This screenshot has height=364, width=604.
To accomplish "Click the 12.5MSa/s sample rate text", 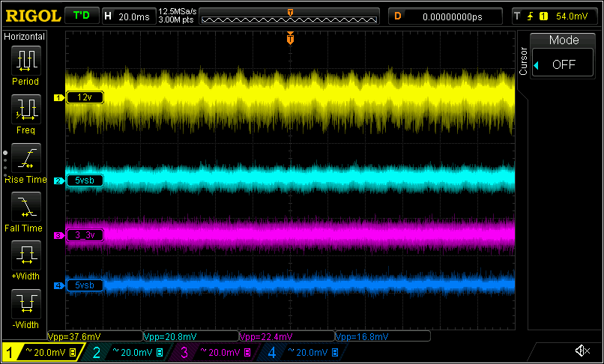I will pyautogui.click(x=177, y=11).
